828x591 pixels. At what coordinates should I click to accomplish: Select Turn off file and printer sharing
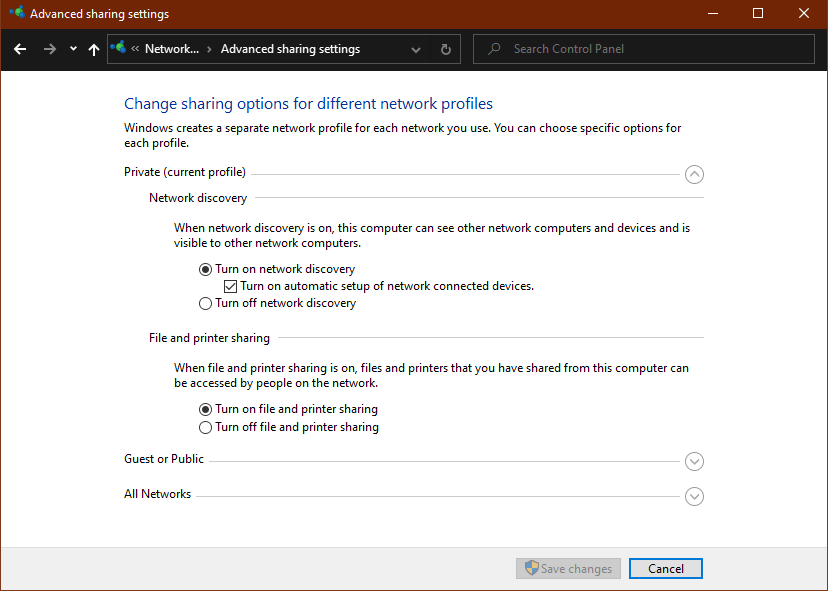point(205,427)
